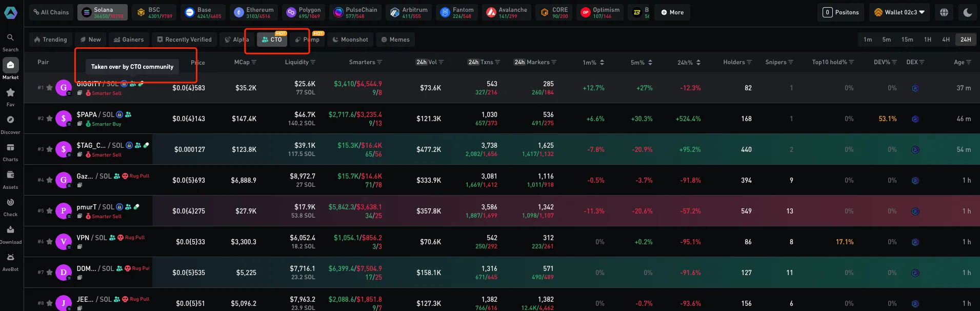Image resolution: width=980 pixels, height=311 pixels.
Task: Select the Ethereum chain button
Action: click(x=254, y=12)
